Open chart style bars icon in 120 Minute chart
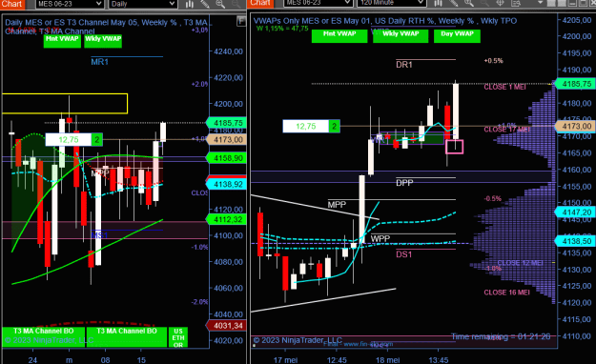The height and width of the screenshot is (364, 596). tap(438, 3)
